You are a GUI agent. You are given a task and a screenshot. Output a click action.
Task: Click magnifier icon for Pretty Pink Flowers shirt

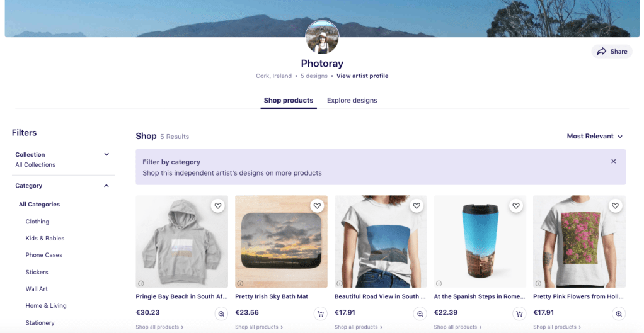click(x=619, y=313)
